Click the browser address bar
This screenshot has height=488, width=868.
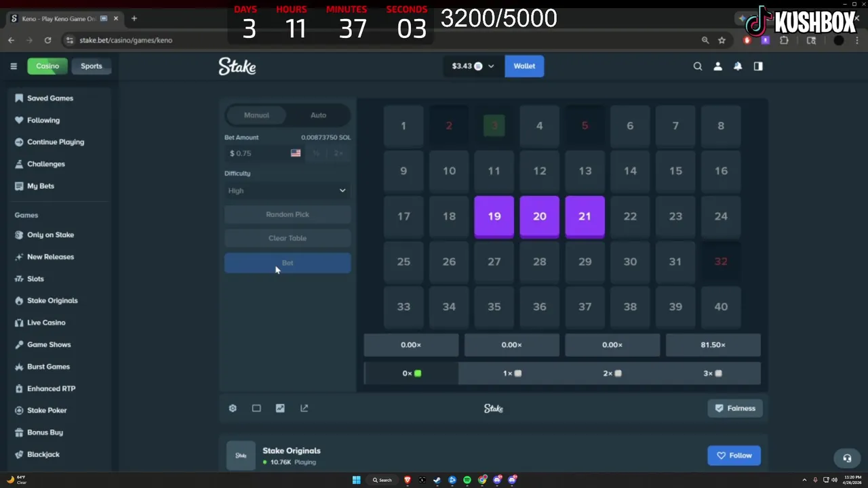click(380, 40)
